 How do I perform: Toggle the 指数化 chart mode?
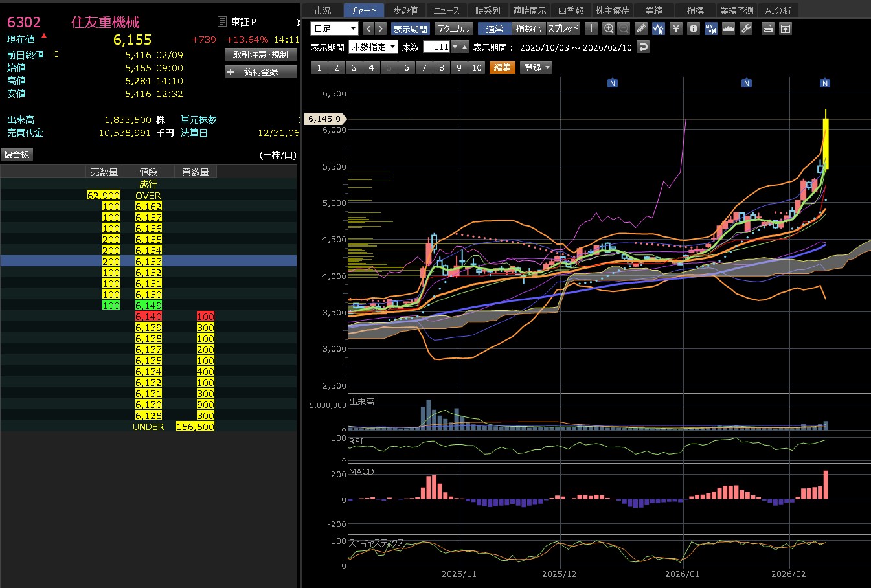[528, 28]
